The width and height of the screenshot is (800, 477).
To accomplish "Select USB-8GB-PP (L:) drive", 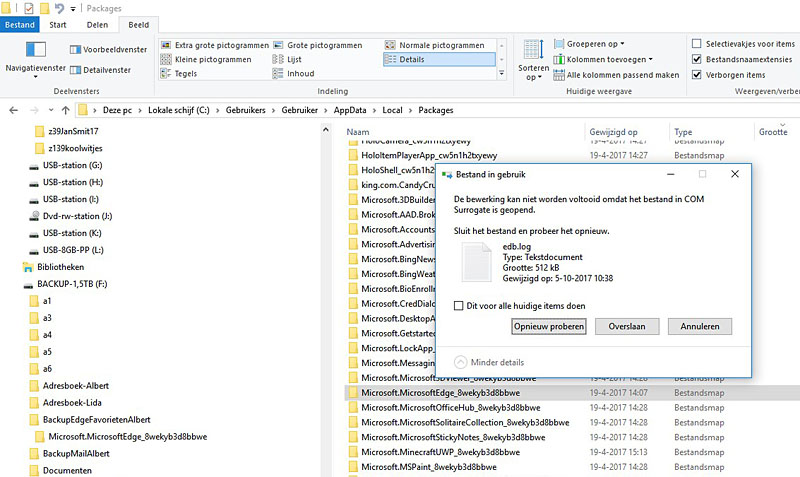I will (x=73, y=249).
